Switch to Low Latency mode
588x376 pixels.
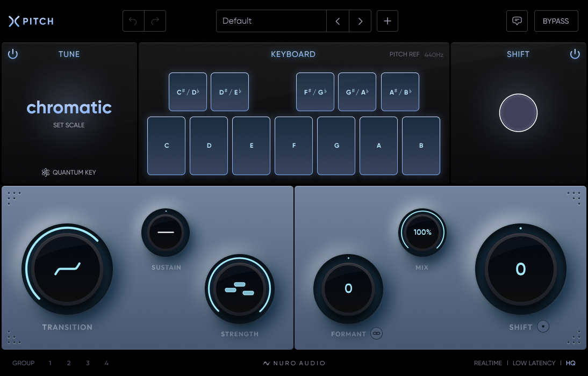(534, 363)
